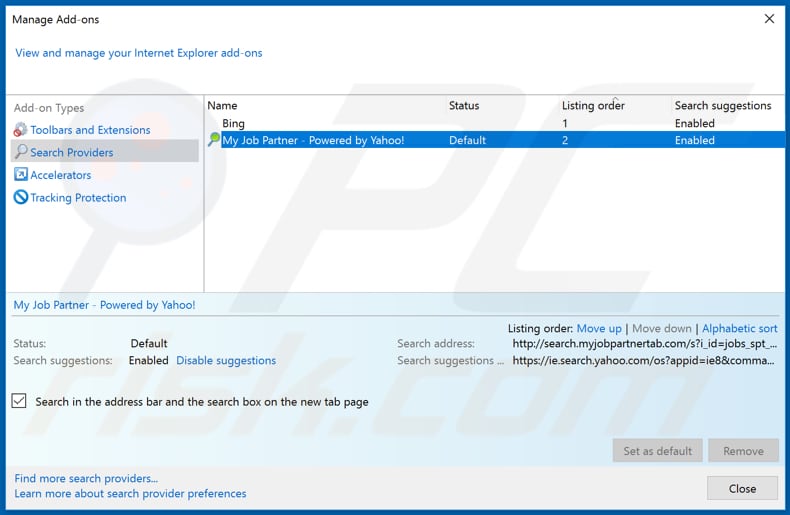Click the Default status cell in selected row

click(x=467, y=140)
